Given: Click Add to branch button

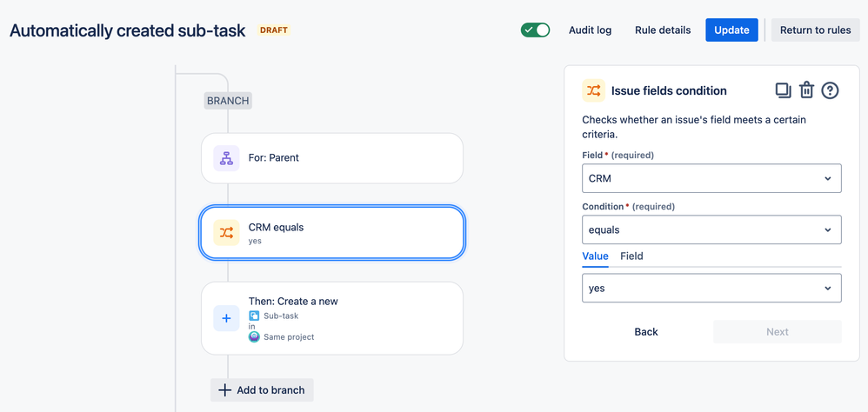Looking at the screenshot, I should (262, 390).
